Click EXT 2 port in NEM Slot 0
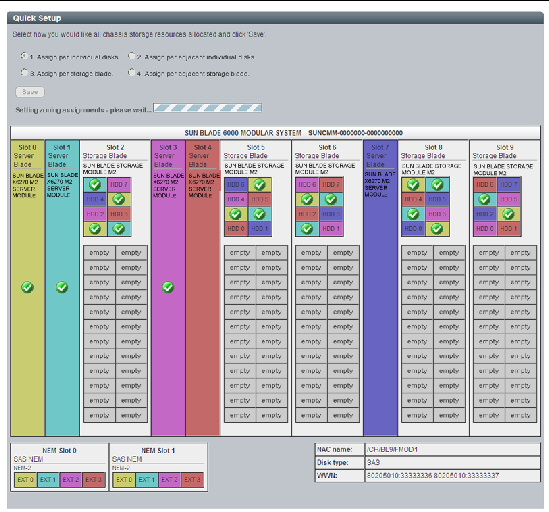This screenshot has width=549, height=512. click(71, 480)
